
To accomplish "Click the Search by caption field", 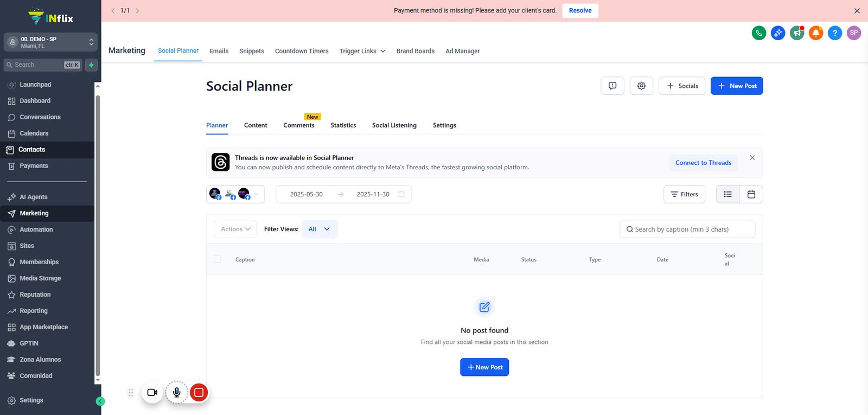I will (x=687, y=229).
